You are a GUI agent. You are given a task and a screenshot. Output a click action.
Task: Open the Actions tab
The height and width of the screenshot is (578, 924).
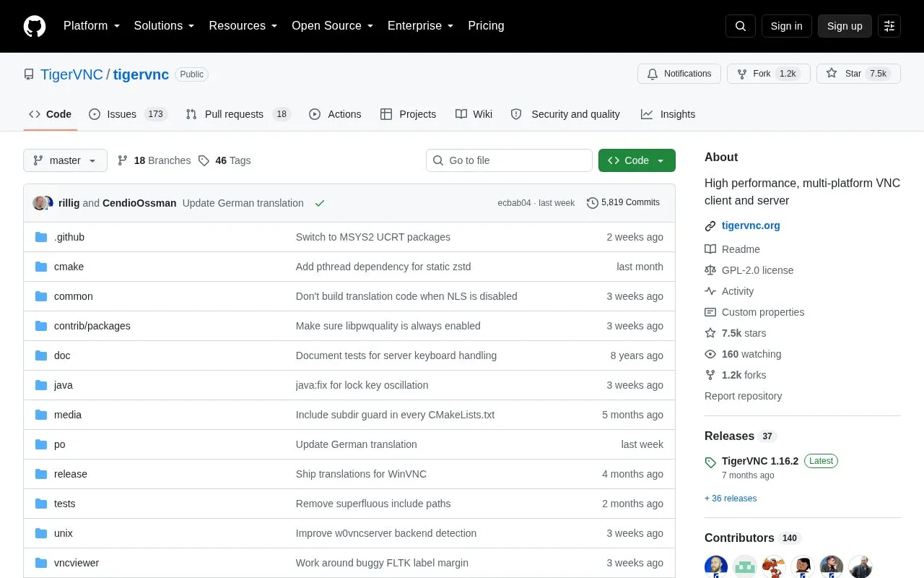click(x=335, y=114)
